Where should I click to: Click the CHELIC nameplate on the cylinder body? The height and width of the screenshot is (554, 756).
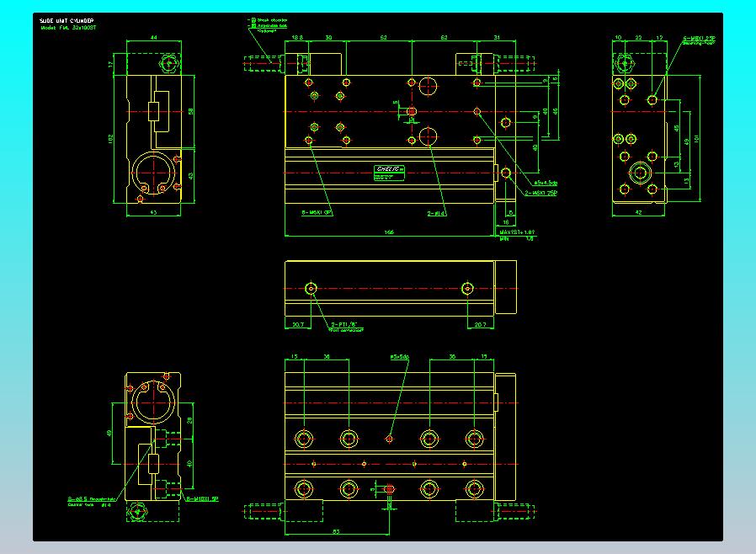point(389,173)
